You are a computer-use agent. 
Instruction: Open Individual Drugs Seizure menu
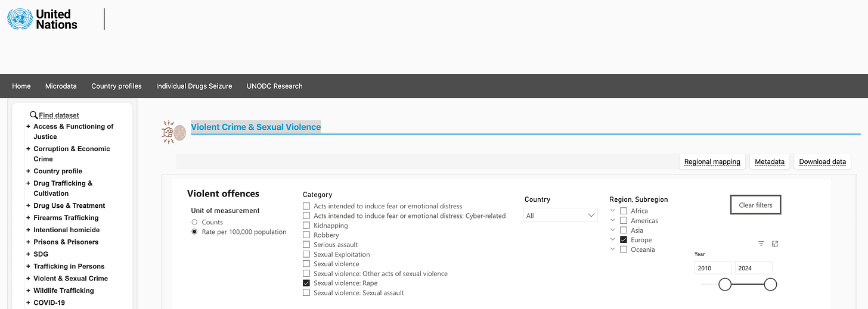point(194,86)
